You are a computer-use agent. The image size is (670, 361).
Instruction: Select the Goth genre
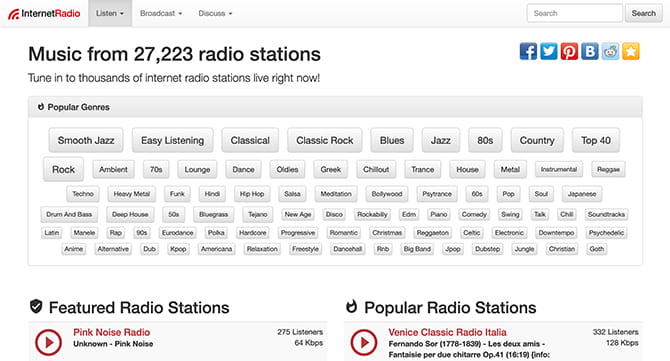click(597, 249)
